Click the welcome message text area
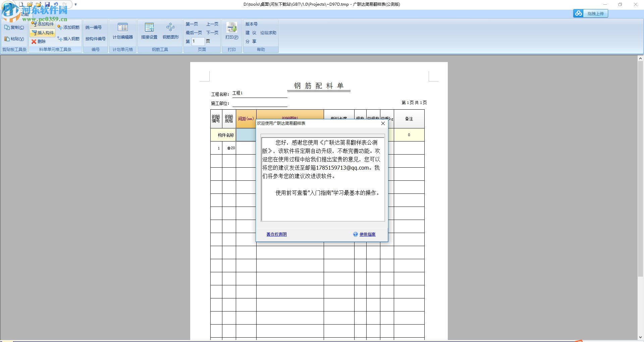This screenshot has height=342, width=644. pos(323,179)
